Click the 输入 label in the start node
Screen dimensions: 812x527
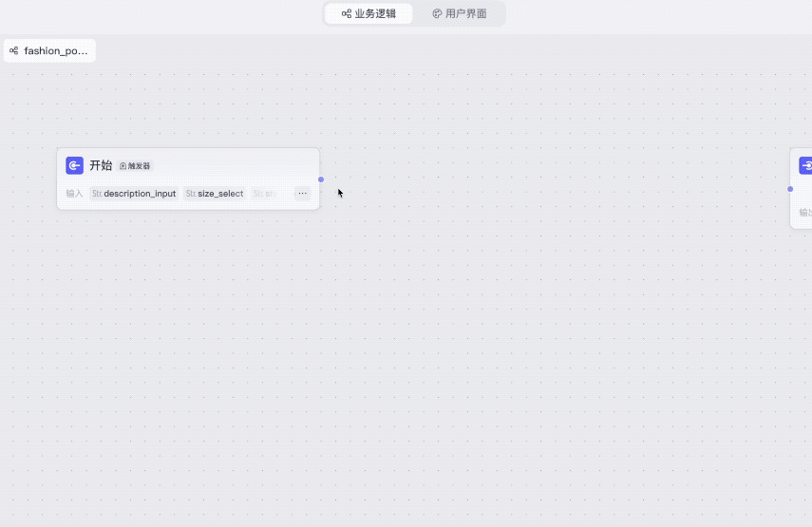click(x=74, y=194)
